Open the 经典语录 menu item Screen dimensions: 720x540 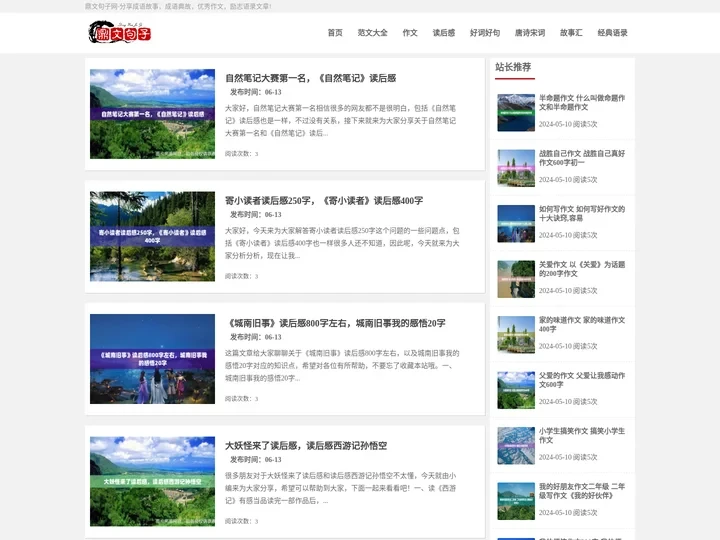point(612,33)
